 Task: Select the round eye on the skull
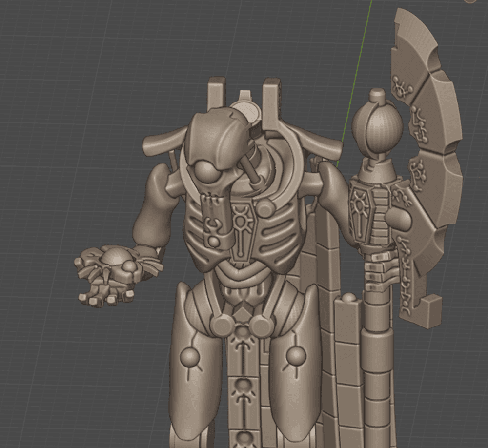[x=204, y=173]
